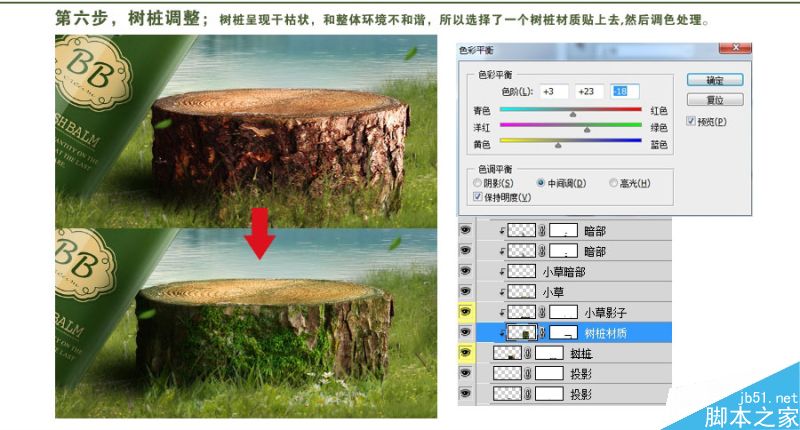The image size is (800, 430).
Task: Click the 绿色 slider end label
Action: coord(659,128)
